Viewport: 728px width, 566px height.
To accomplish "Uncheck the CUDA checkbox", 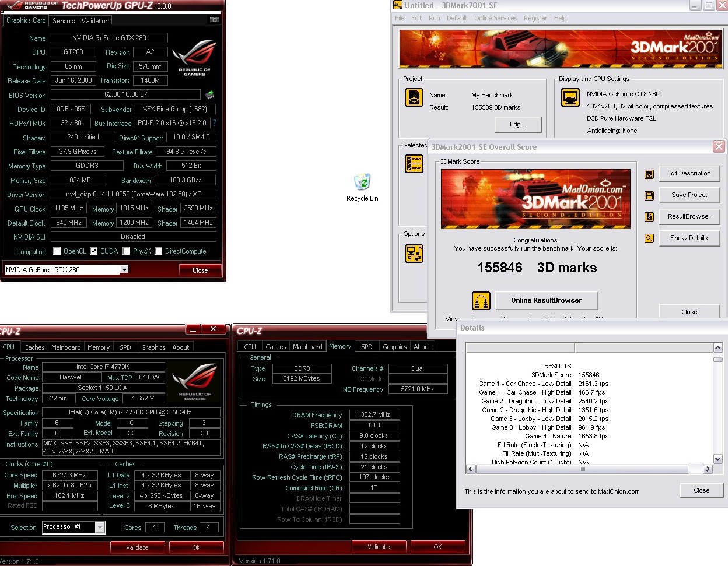I will point(94,251).
